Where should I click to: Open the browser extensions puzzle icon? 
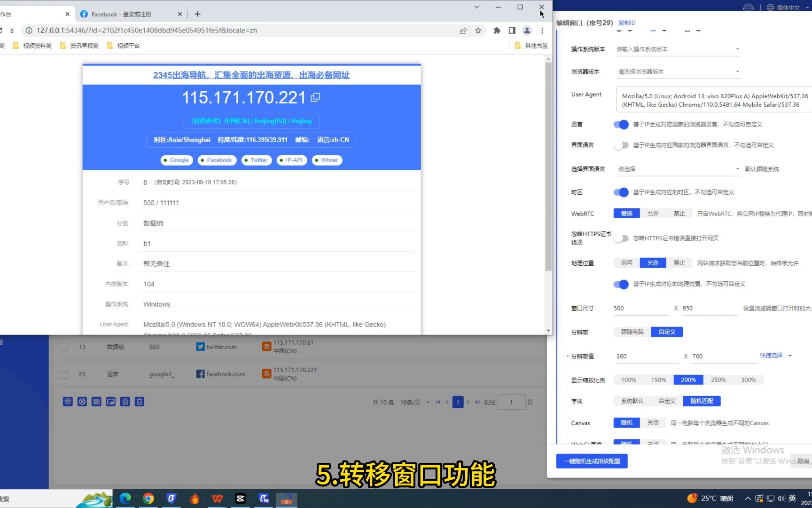497,30
